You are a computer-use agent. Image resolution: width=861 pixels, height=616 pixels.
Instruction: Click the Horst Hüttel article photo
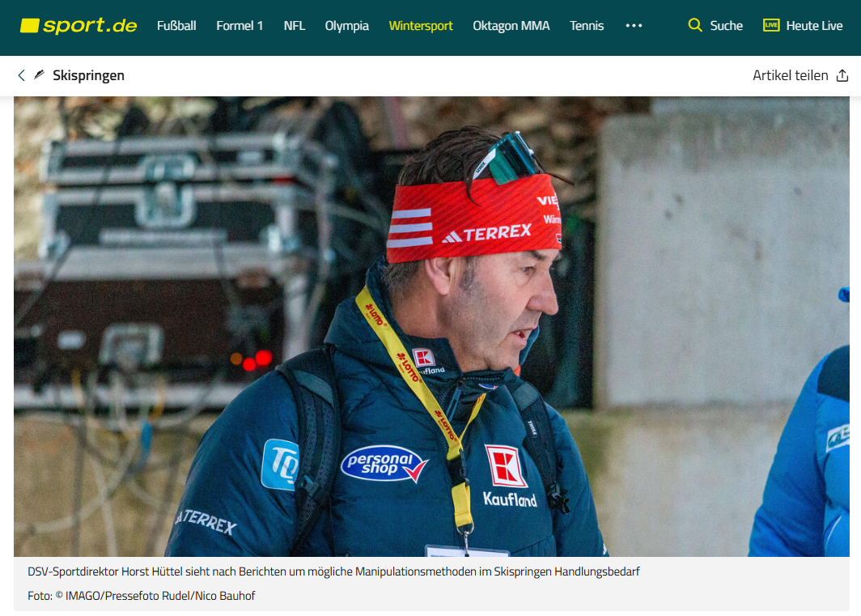(x=430, y=326)
